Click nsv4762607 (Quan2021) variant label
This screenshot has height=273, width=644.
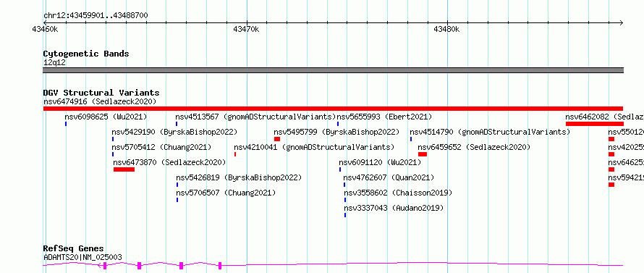point(389,177)
